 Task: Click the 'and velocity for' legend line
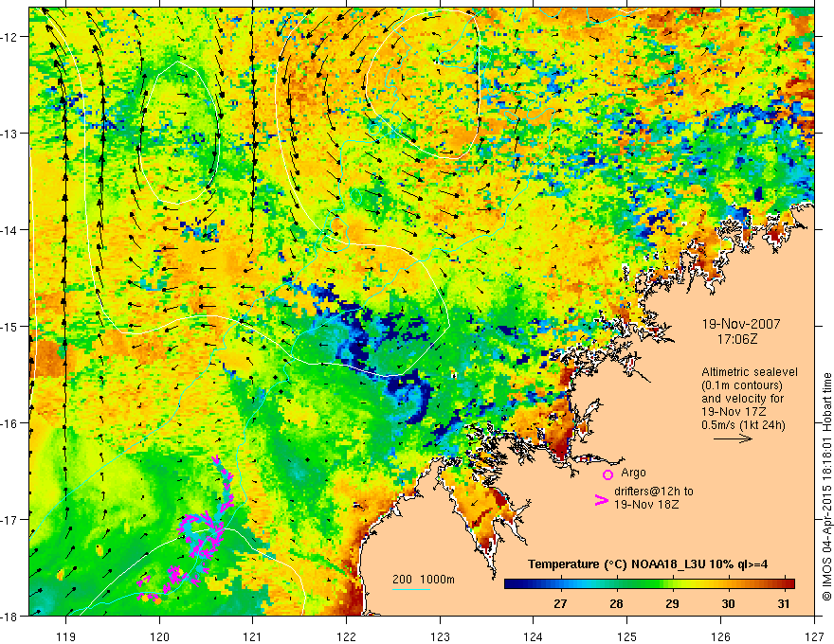(x=742, y=399)
